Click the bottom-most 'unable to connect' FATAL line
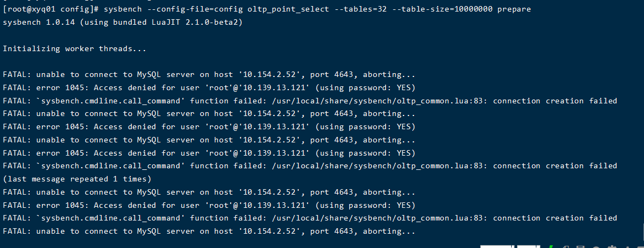644x248 pixels. (209, 232)
